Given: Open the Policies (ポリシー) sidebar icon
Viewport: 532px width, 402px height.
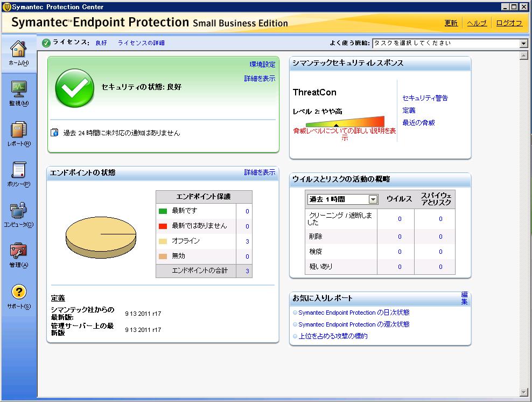Looking at the screenshot, I should coord(18,170).
